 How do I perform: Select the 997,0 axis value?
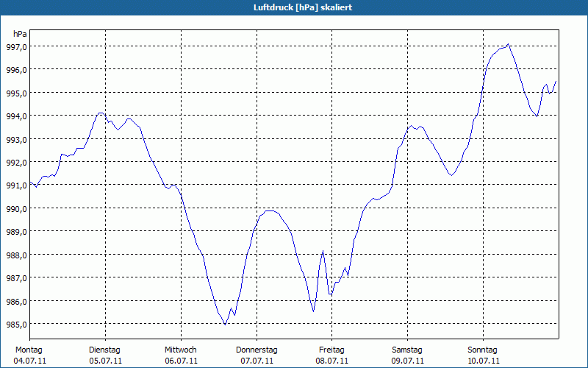coord(16,47)
